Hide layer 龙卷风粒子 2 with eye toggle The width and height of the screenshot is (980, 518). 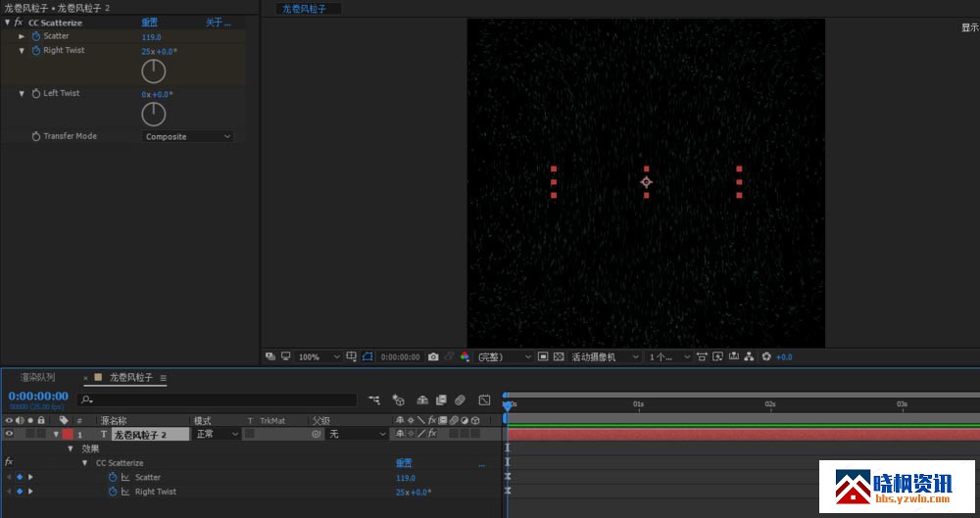9,434
